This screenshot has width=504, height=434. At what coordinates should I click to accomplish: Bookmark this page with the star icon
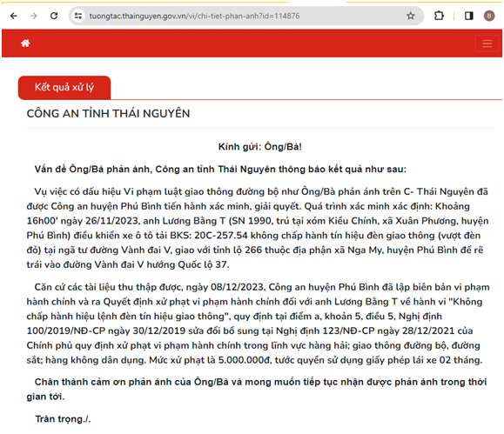(411, 16)
